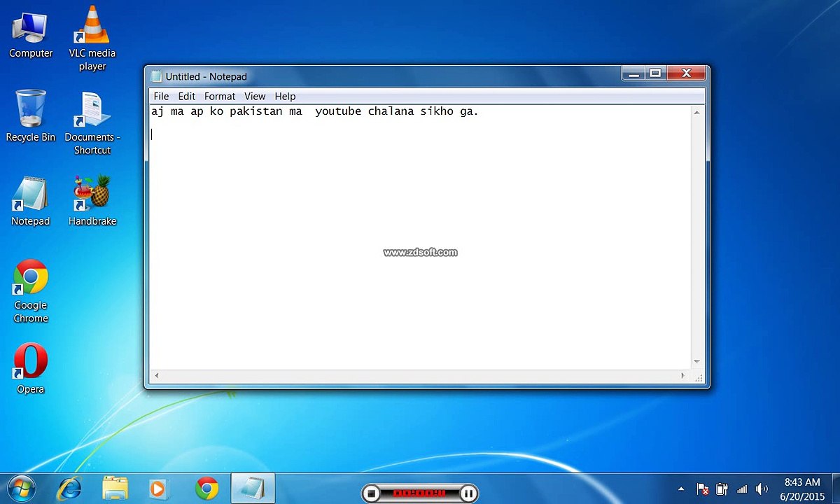Viewport: 840px width, 504px height.
Task: Place cursor on the word 'chalana'
Action: pyautogui.click(x=391, y=111)
